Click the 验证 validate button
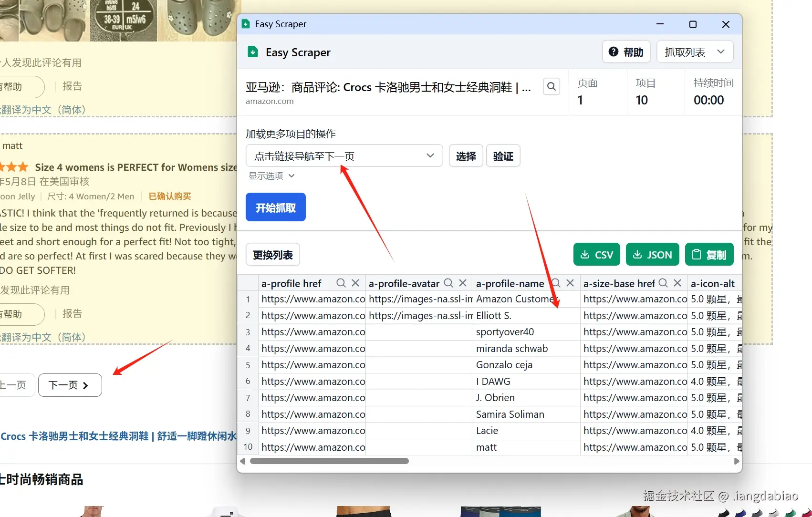Image resolution: width=812 pixels, height=517 pixels. (x=502, y=155)
